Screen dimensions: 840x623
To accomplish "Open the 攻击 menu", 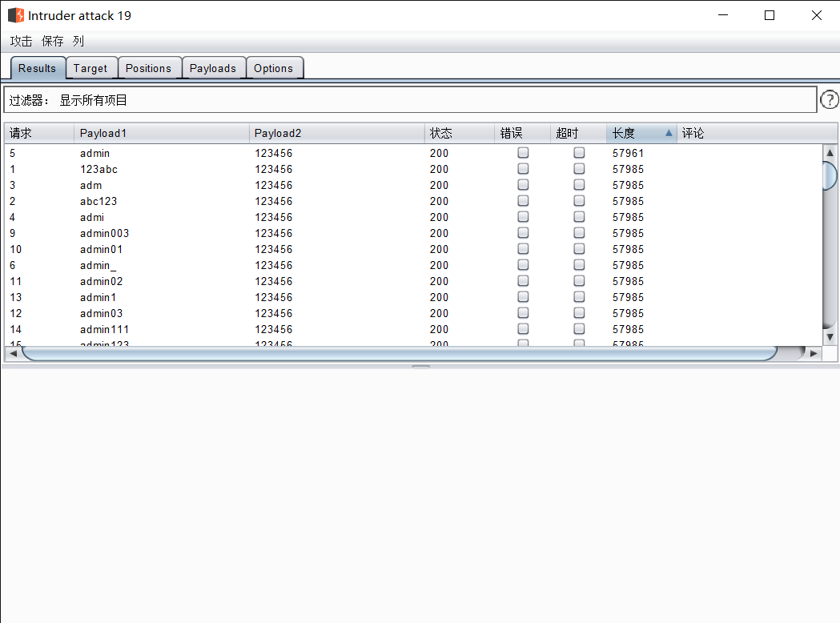I will pos(21,42).
